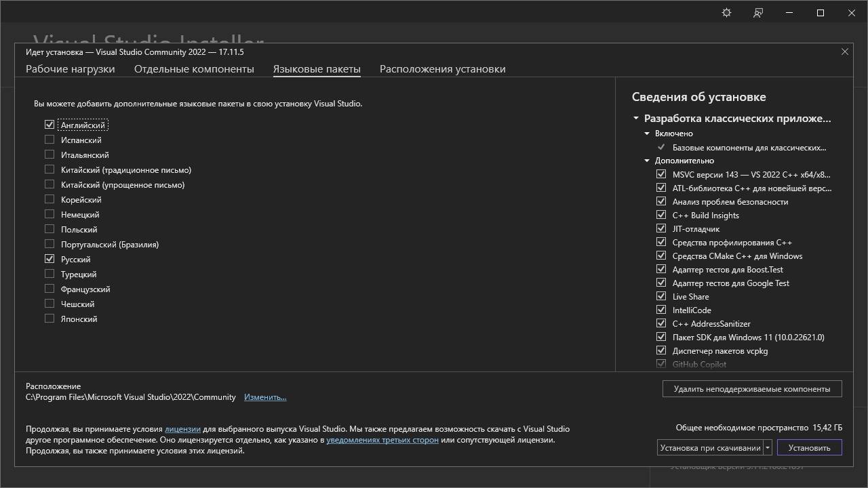
Task: Uncheck ATL-библиотека C++ component
Action: 661,188
